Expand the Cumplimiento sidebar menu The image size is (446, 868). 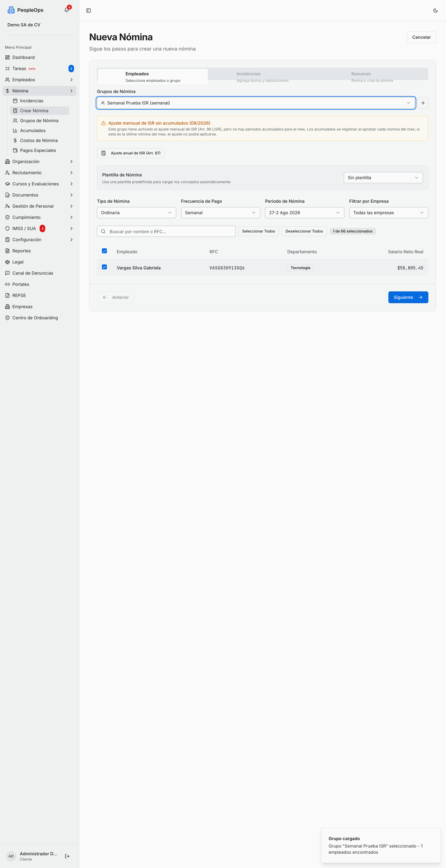[39, 217]
